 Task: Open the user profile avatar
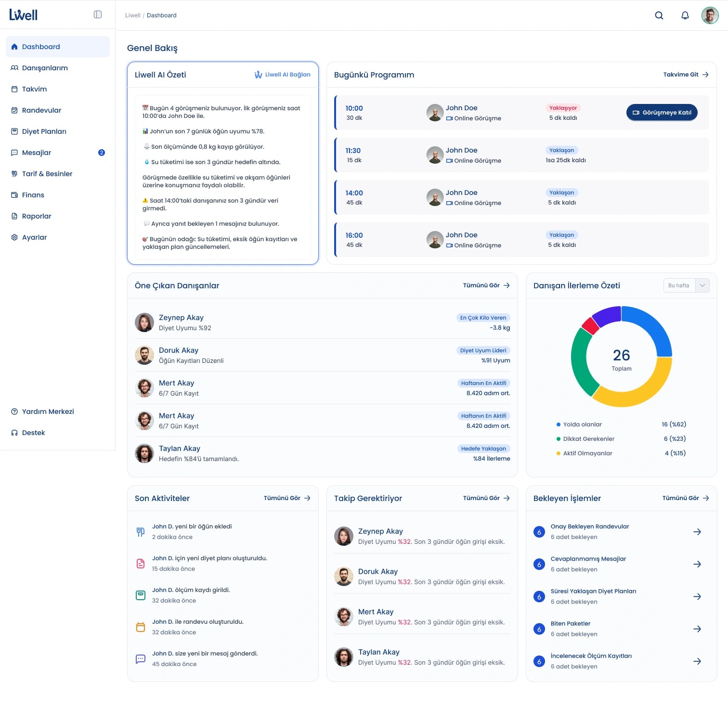(x=710, y=15)
